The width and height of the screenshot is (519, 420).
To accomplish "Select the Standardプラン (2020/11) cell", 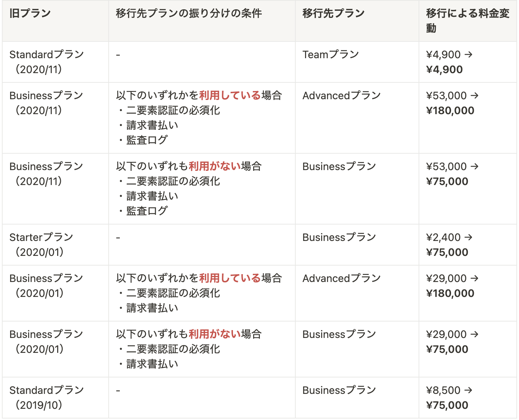I will pos(46,62).
